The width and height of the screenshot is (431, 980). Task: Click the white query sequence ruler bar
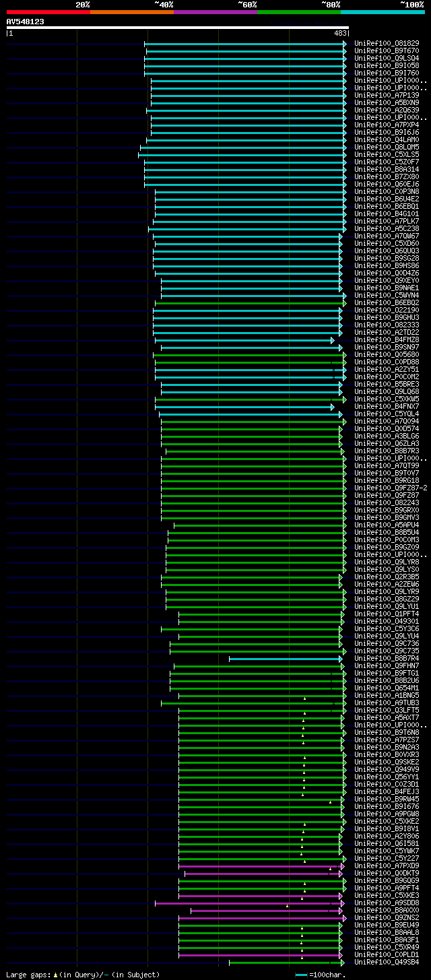coord(177,28)
